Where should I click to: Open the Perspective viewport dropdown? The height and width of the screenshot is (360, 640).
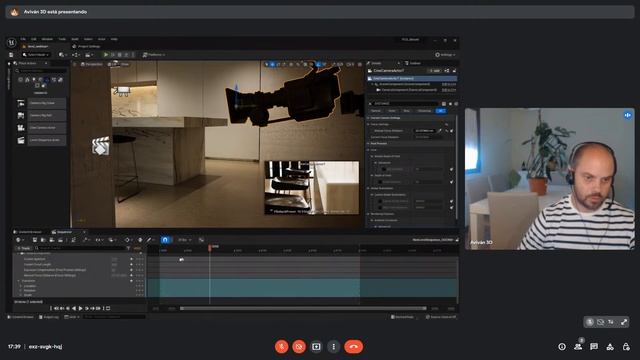point(91,64)
